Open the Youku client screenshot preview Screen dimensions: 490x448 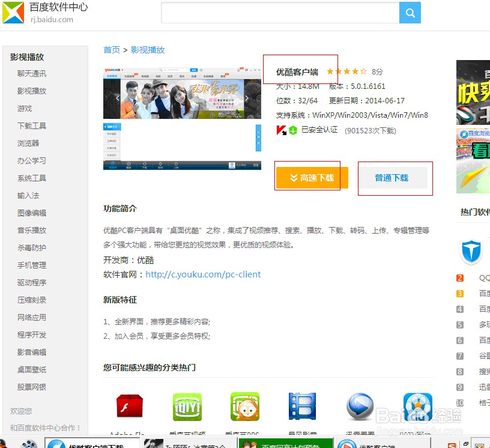(182, 118)
